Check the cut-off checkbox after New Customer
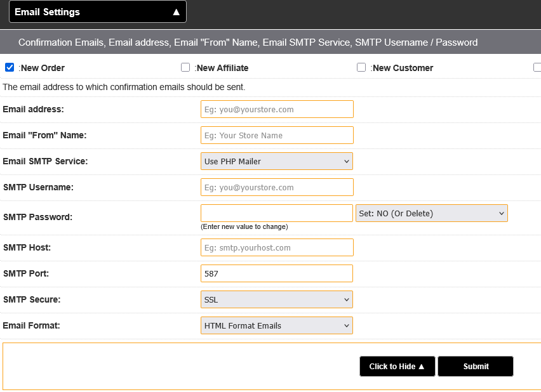 pyautogui.click(x=537, y=67)
